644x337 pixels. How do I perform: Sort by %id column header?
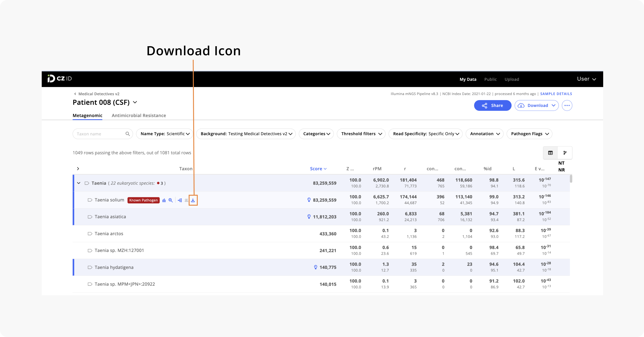click(x=487, y=169)
